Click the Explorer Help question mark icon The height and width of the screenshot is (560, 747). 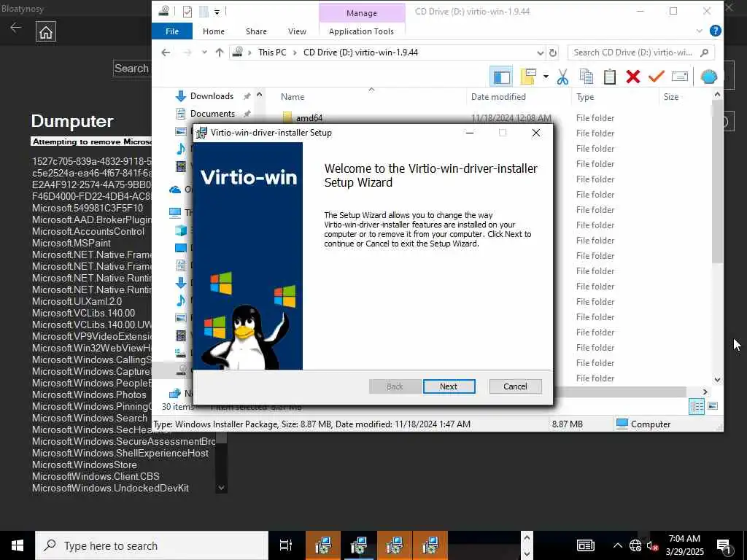715,31
